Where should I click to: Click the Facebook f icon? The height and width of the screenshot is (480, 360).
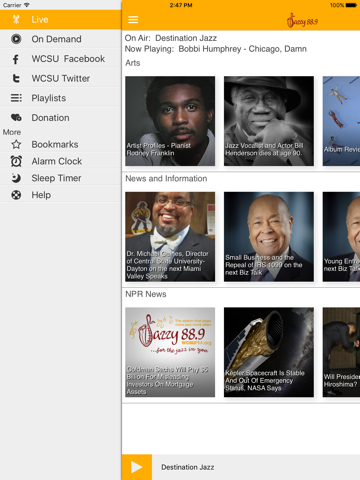pyautogui.click(x=16, y=59)
